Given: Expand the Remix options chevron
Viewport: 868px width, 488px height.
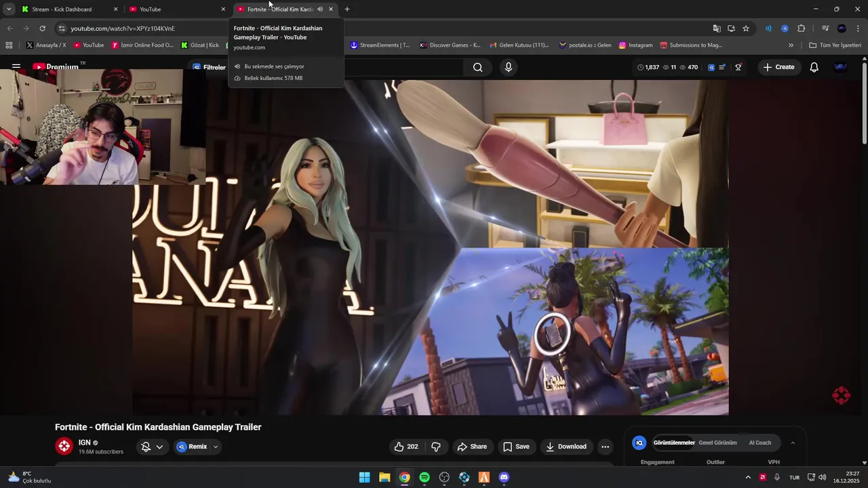Looking at the screenshot, I should [x=216, y=447].
